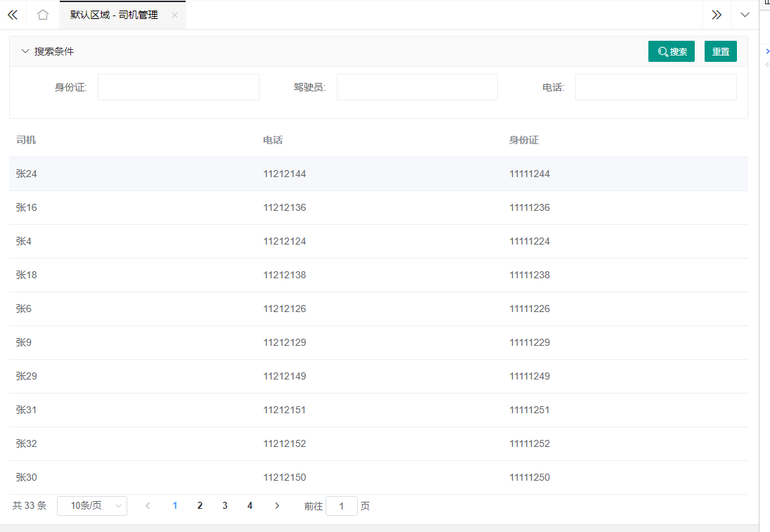
Task: Click the 重置 reset button
Action: [720, 51]
